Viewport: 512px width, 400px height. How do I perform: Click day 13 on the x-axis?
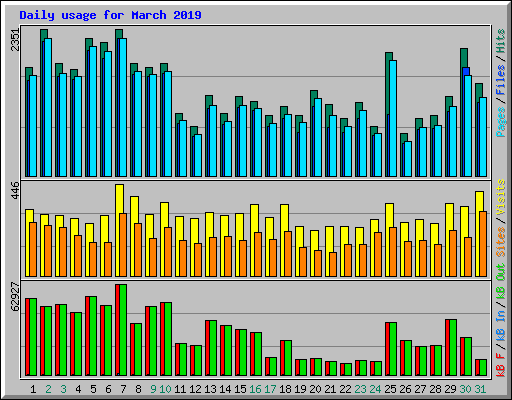(x=210, y=389)
